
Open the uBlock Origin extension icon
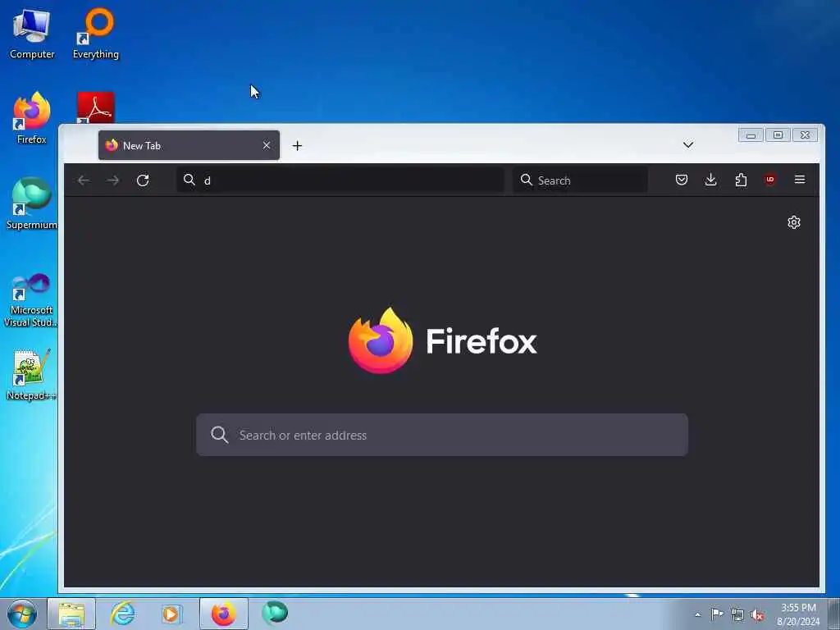(770, 180)
